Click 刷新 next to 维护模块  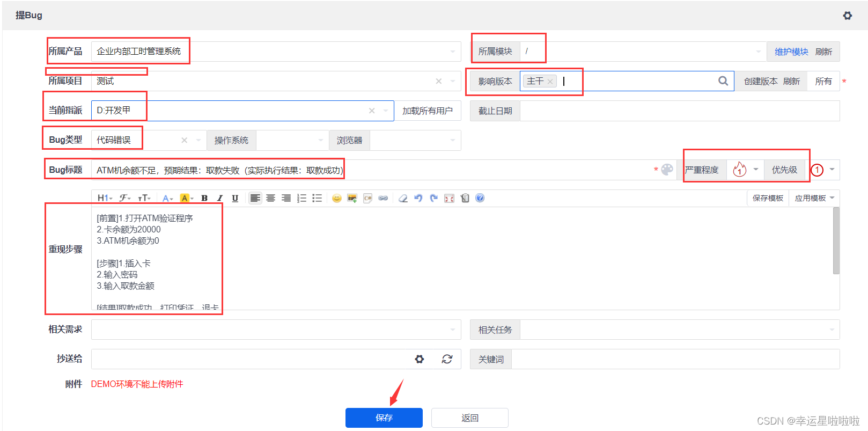click(x=823, y=52)
